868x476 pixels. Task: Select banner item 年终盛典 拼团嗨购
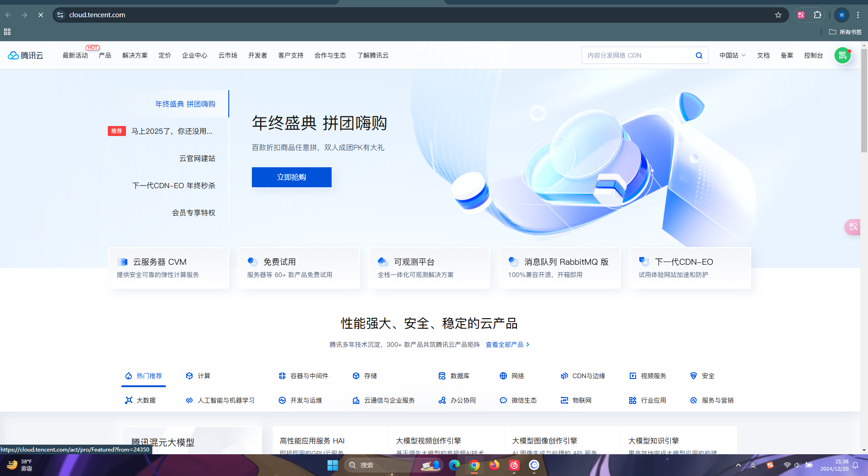click(x=185, y=104)
